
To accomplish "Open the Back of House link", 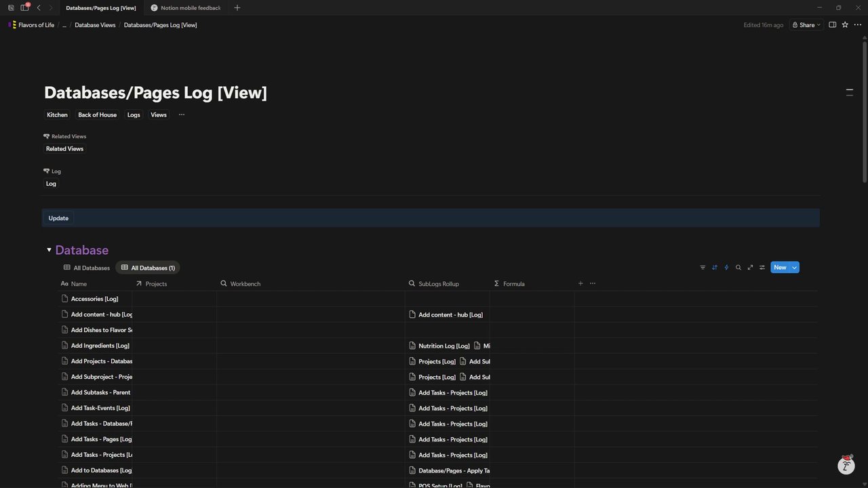I will point(98,115).
